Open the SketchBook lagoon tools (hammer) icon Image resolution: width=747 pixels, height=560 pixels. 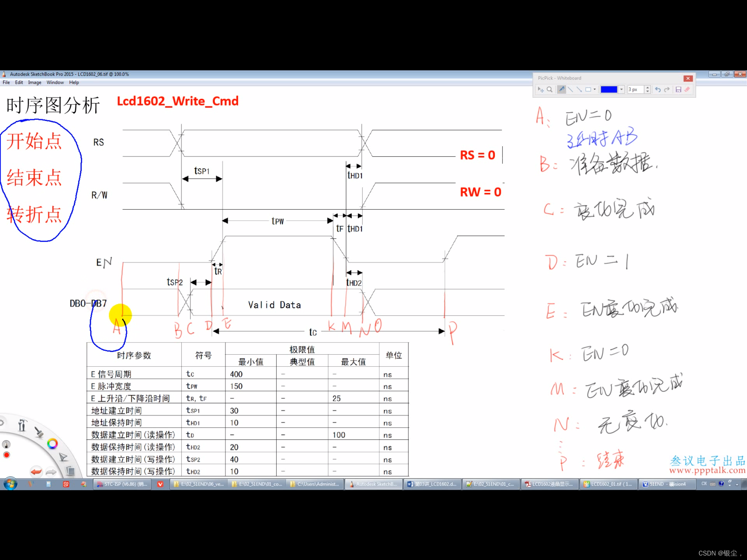[x=22, y=425]
